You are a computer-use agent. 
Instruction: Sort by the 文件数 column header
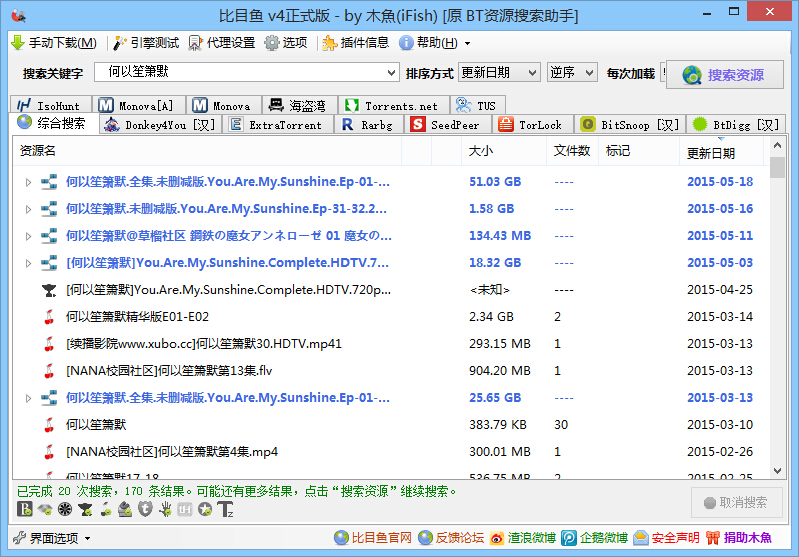pyautogui.click(x=572, y=151)
